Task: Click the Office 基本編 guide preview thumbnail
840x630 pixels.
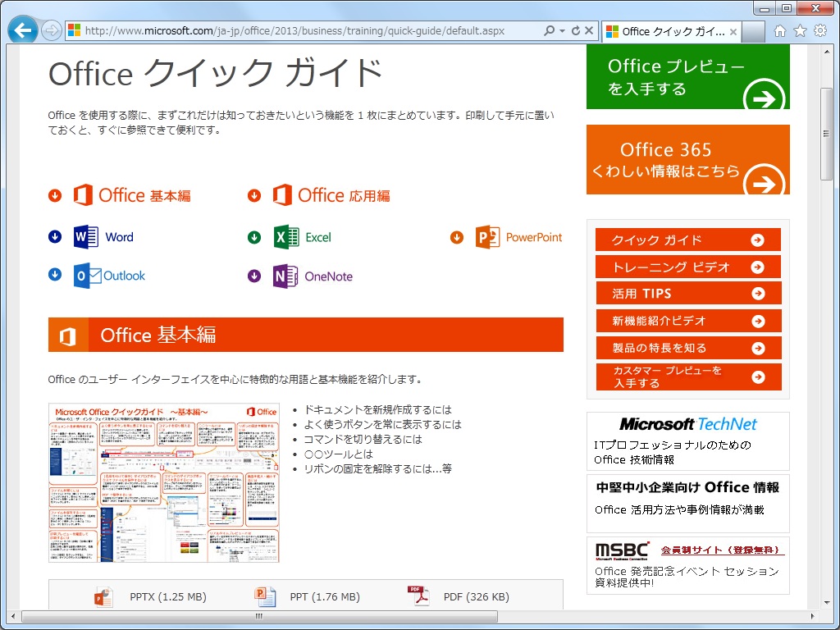Action: (x=163, y=482)
